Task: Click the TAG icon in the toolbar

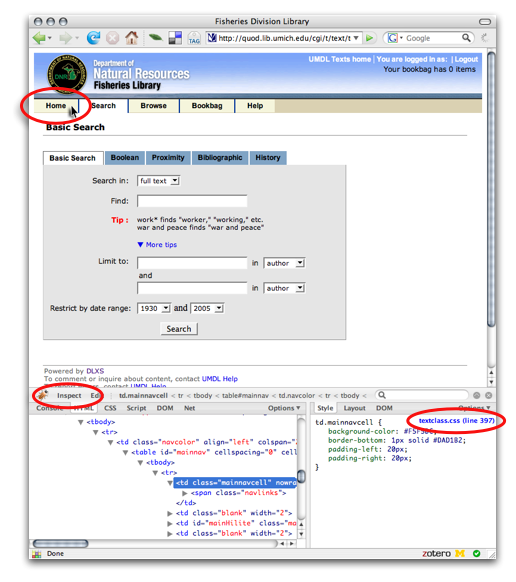Action: tap(194, 38)
